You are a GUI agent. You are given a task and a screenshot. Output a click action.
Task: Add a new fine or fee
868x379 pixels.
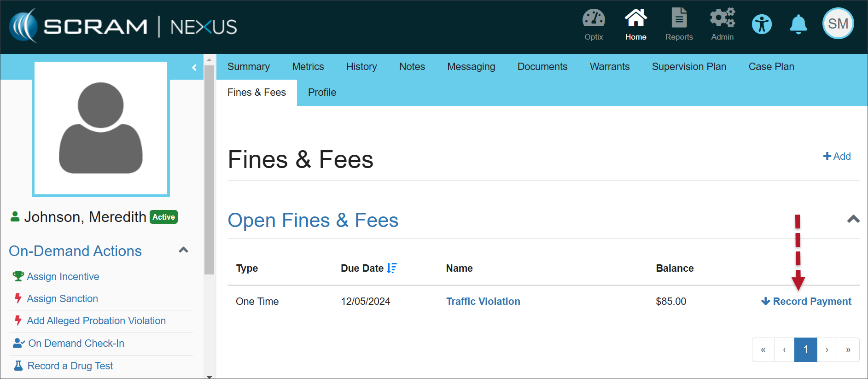[x=837, y=157]
